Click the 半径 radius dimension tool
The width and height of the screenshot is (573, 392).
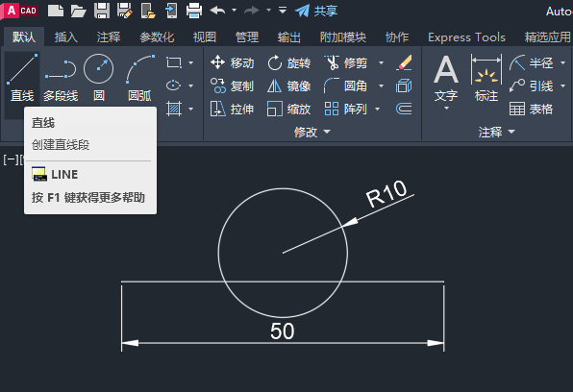pos(532,62)
